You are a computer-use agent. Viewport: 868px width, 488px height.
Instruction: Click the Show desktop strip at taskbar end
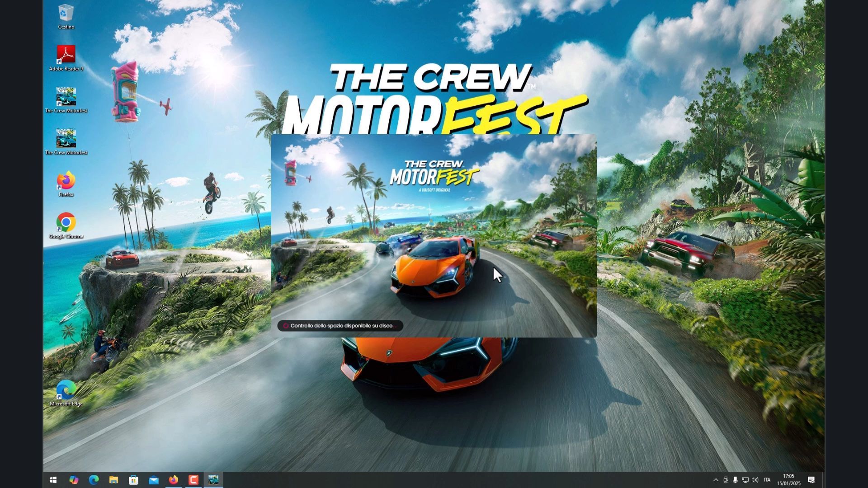[x=823, y=480]
